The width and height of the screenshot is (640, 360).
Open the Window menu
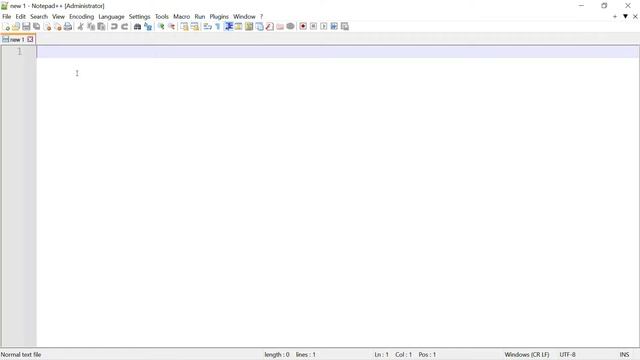pos(244,17)
